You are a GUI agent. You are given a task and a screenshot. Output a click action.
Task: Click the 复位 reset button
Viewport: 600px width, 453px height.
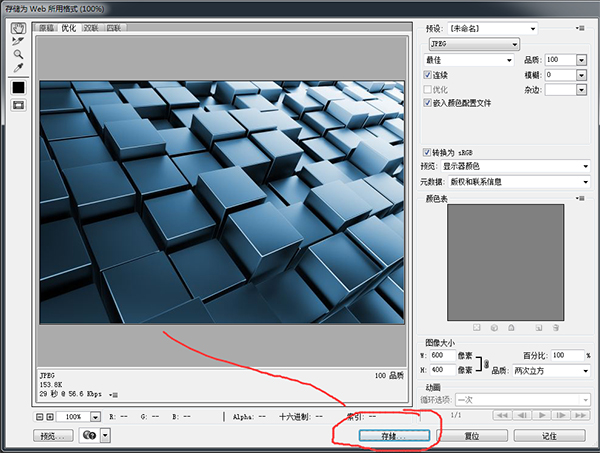point(472,436)
